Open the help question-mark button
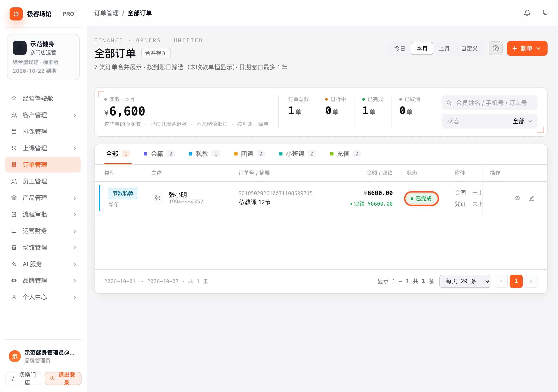The width and height of the screenshot is (558, 392). tap(495, 48)
